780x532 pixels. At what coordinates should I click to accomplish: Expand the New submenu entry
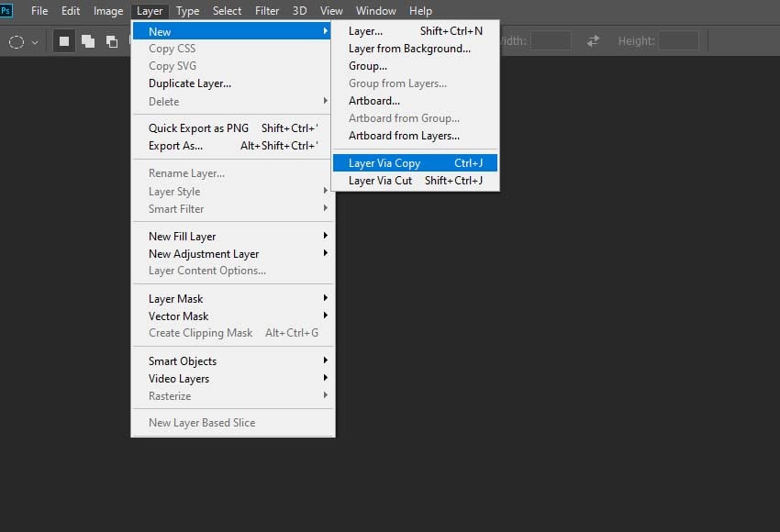(232, 31)
